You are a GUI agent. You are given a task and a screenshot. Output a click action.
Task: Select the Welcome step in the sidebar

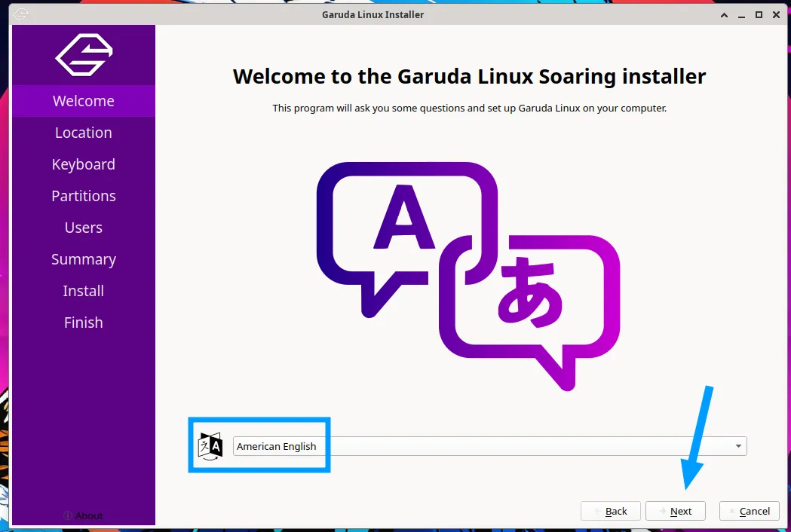coord(84,101)
